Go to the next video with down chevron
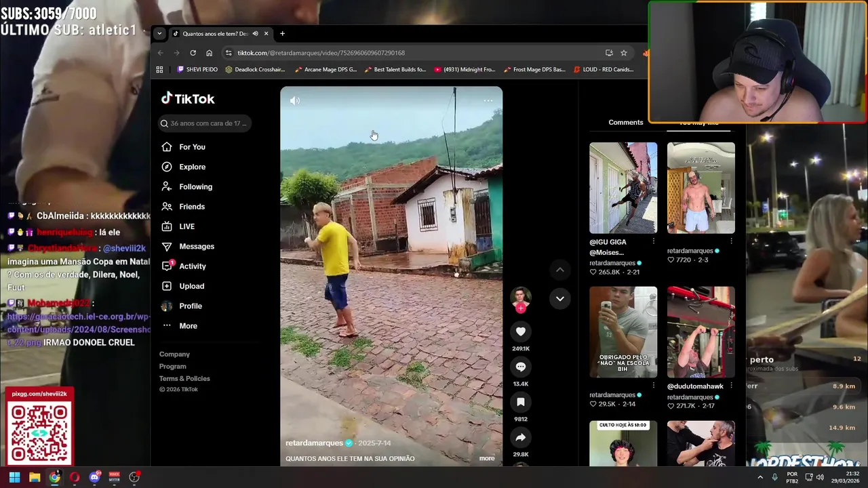The width and height of the screenshot is (868, 488). [x=560, y=298]
